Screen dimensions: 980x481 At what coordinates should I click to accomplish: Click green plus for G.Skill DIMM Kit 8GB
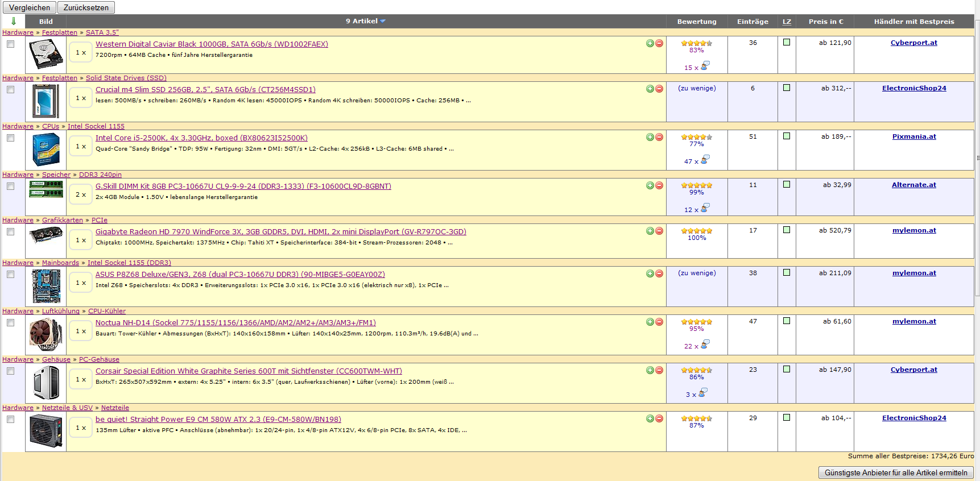[x=650, y=185]
